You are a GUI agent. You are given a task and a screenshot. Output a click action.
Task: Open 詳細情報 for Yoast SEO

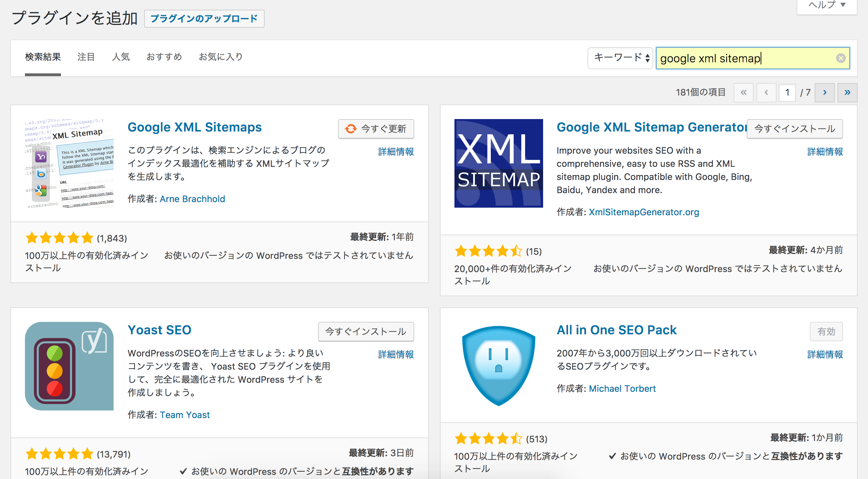pos(396,354)
